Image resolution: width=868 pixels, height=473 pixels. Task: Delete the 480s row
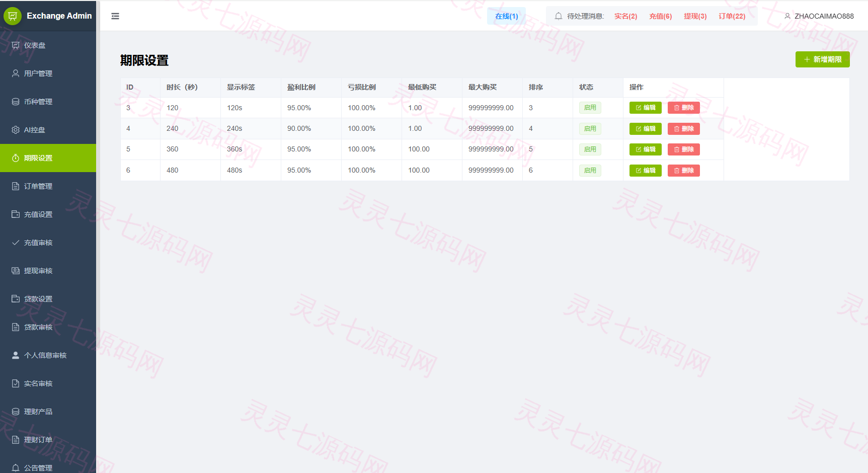(683, 171)
